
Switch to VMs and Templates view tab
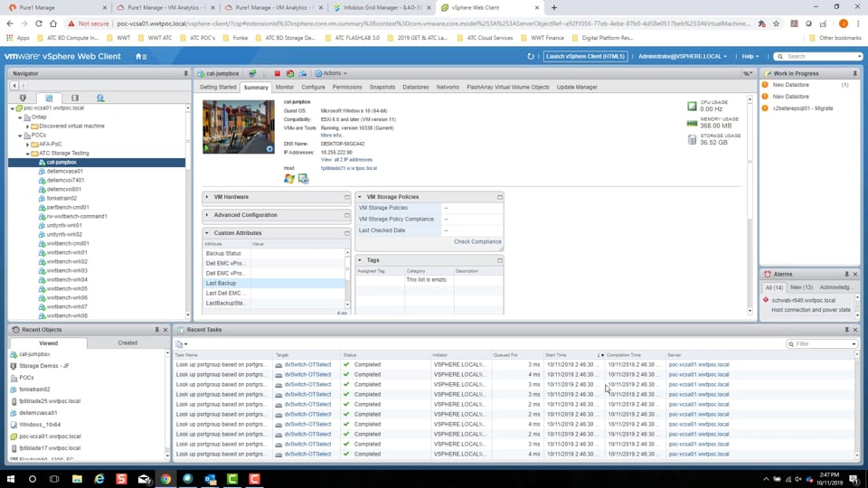pyautogui.click(x=49, y=98)
